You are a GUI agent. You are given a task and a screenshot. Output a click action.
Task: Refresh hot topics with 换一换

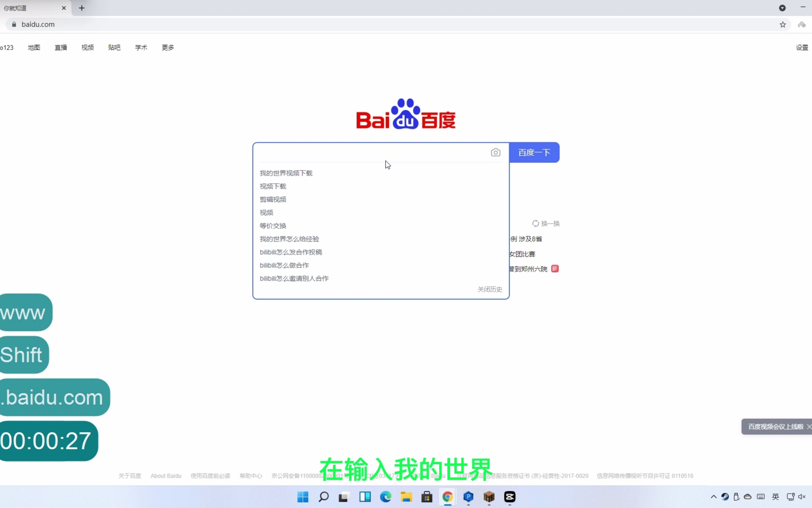(546, 223)
